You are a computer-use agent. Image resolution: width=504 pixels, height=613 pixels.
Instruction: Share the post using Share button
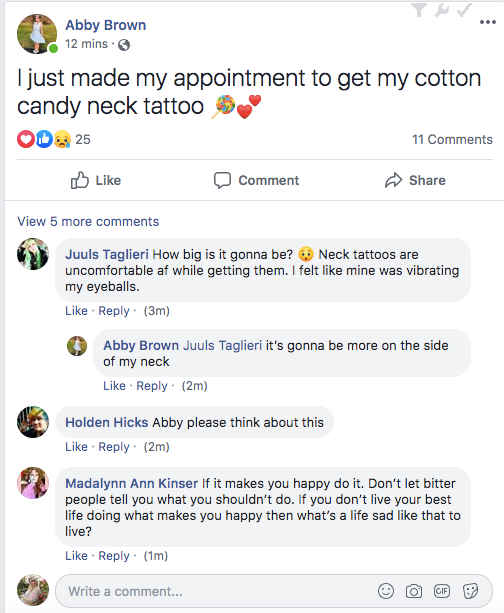pyautogui.click(x=415, y=180)
